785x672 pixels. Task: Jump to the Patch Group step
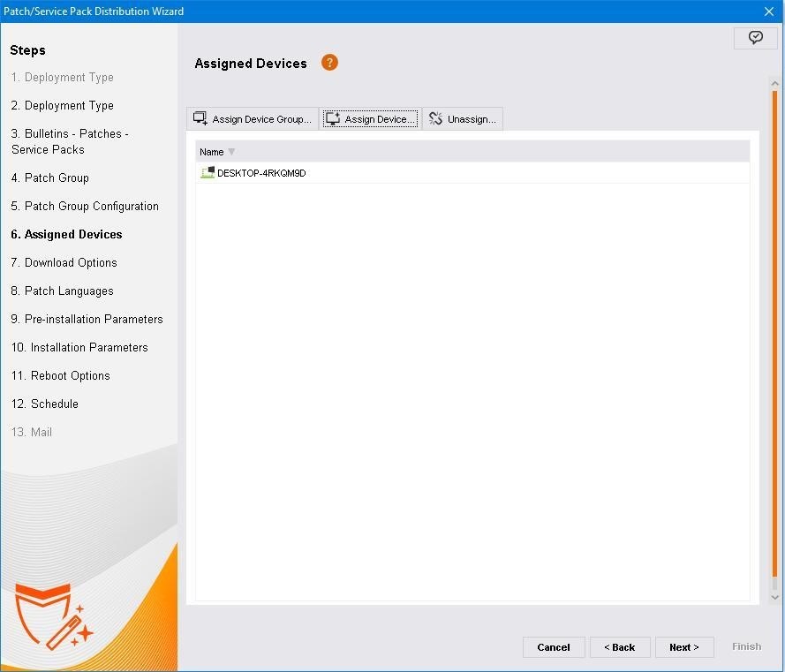point(50,177)
